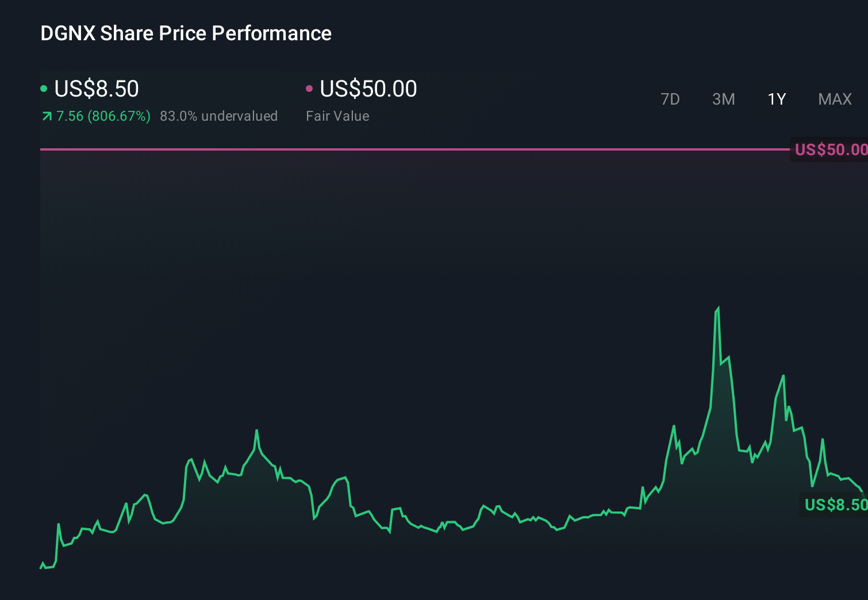Select the MAX time range

(835, 99)
